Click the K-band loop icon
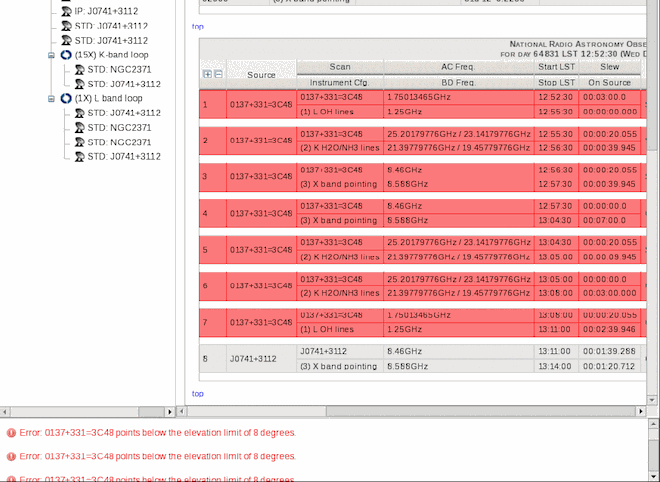 point(66,55)
